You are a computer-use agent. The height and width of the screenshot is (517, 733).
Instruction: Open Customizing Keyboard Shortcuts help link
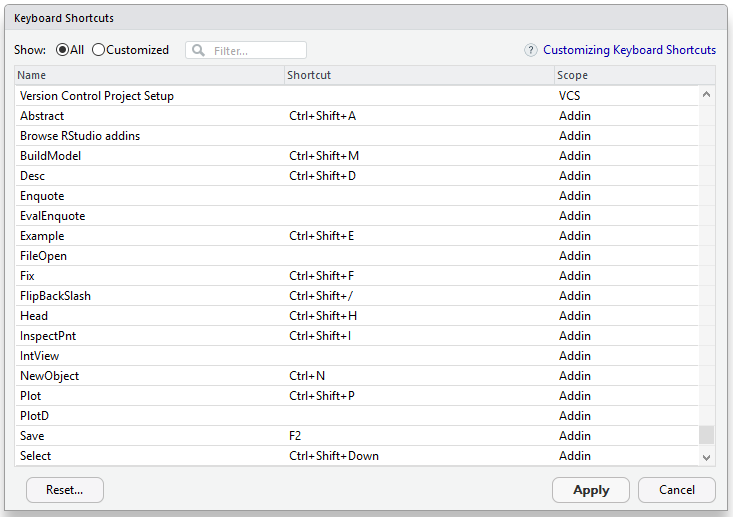[629, 50]
